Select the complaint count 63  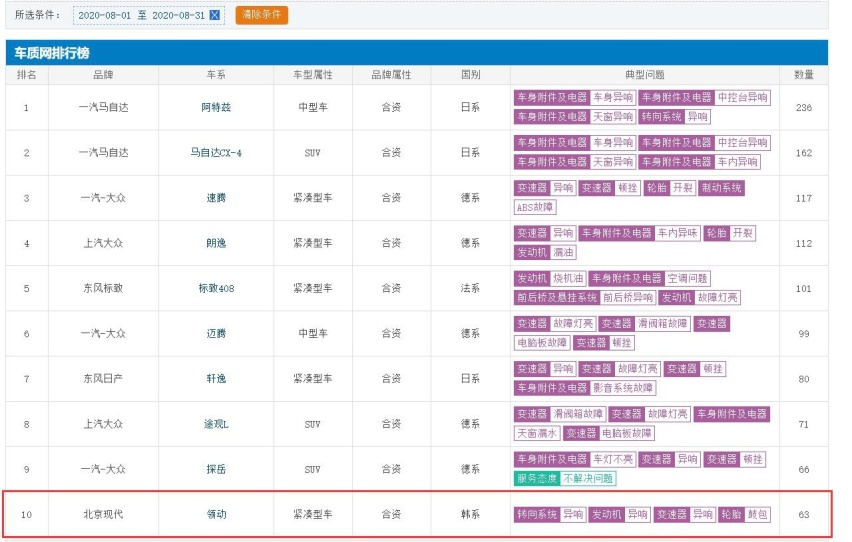click(804, 514)
